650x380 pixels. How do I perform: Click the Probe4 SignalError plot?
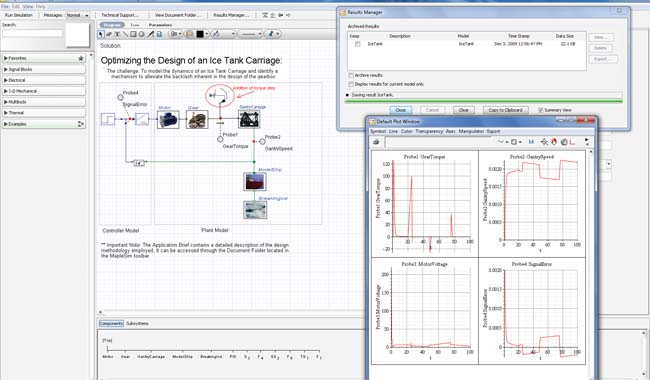532,311
